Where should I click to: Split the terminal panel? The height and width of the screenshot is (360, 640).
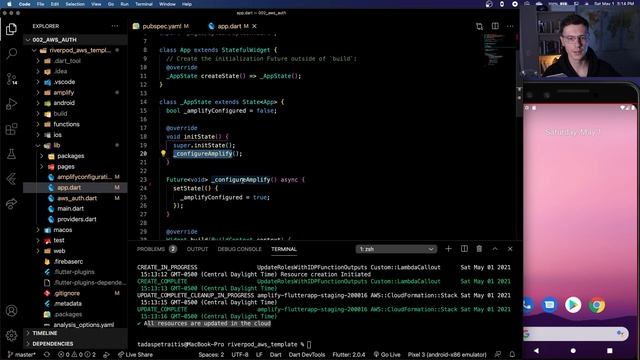(x=464, y=249)
